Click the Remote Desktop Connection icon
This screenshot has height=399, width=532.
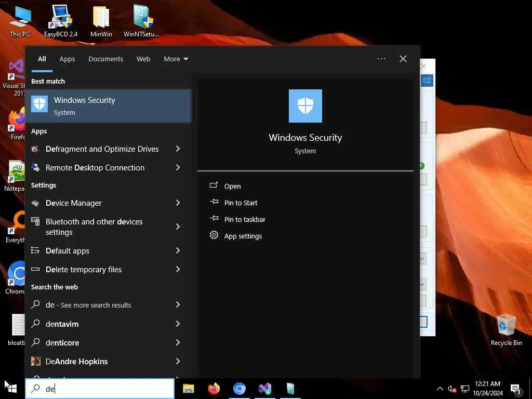[35, 168]
